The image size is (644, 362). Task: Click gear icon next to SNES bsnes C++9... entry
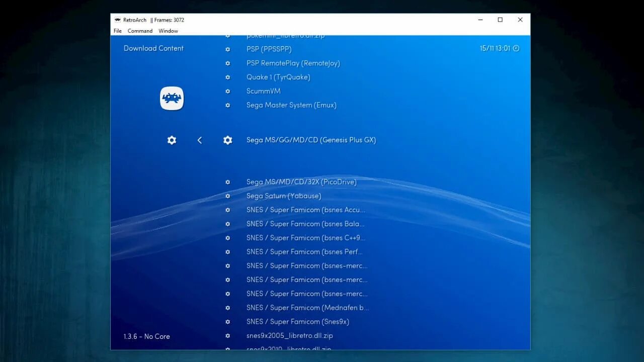pyautogui.click(x=227, y=238)
